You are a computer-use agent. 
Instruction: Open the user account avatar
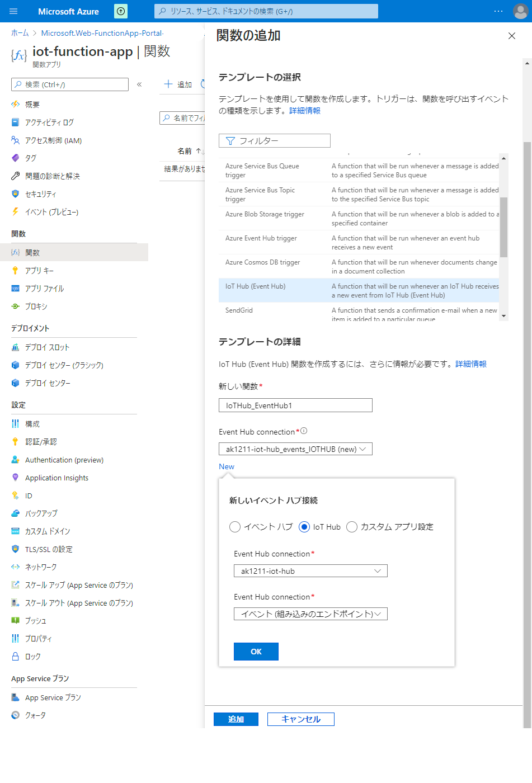(520, 11)
